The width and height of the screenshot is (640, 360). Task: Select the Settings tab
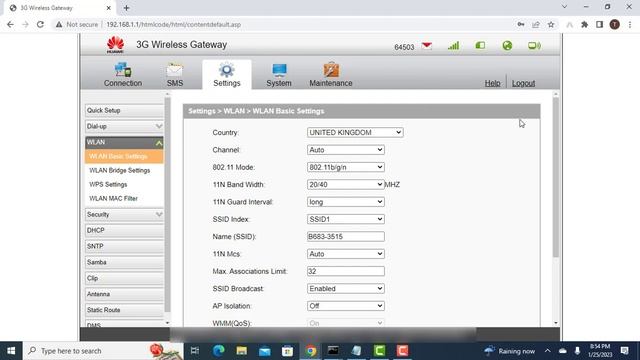pyautogui.click(x=227, y=75)
